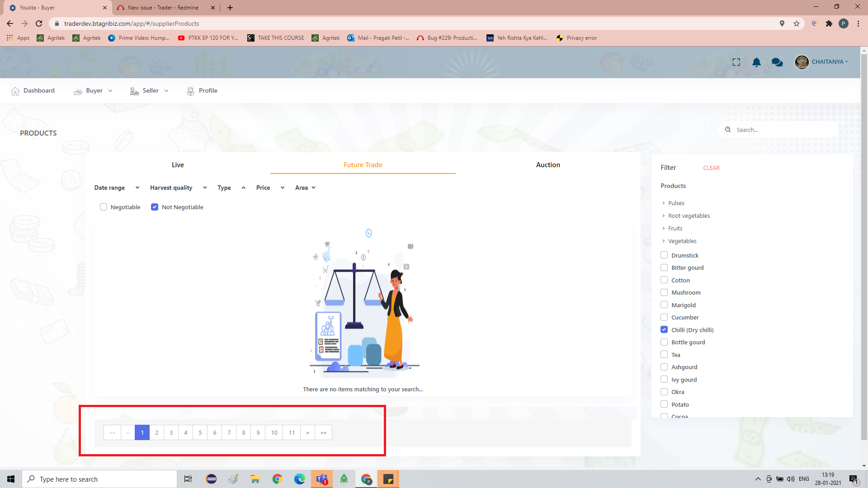Viewport: 868px width, 488px height.
Task: Open browser extensions puzzle icon
Action: point(829,23)
